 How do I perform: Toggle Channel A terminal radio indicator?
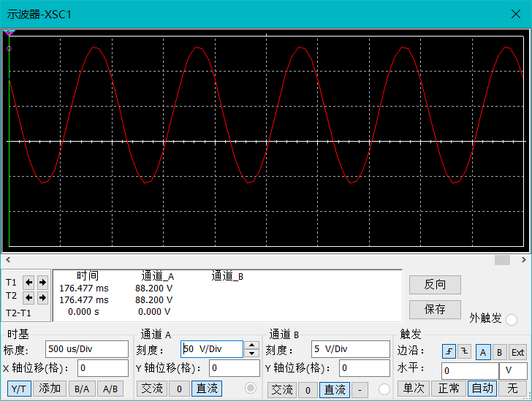[x=251, y=388]
